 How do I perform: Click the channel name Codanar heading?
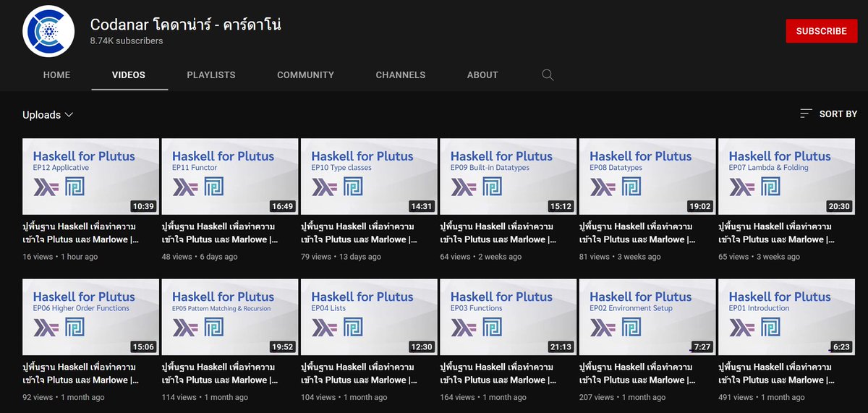click(x=185, y=25)
